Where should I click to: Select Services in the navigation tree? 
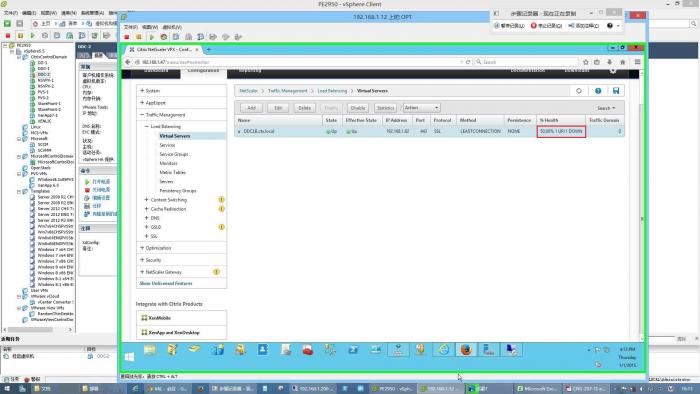pyautogui.click(x=167, y=145)
